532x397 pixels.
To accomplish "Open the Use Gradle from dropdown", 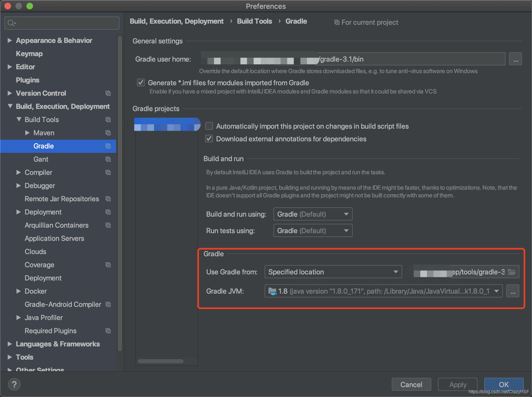I will [x=333, y=272].
